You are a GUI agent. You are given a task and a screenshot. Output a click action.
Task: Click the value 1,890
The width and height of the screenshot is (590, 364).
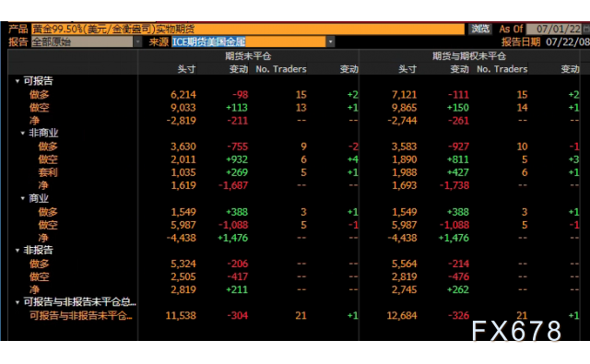(x=404, y=159)
